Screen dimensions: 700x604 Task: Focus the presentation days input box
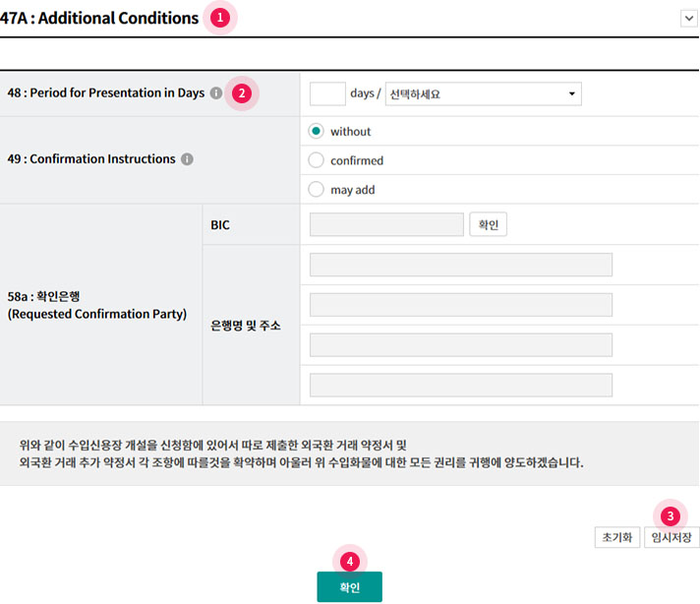pos(326,93)
